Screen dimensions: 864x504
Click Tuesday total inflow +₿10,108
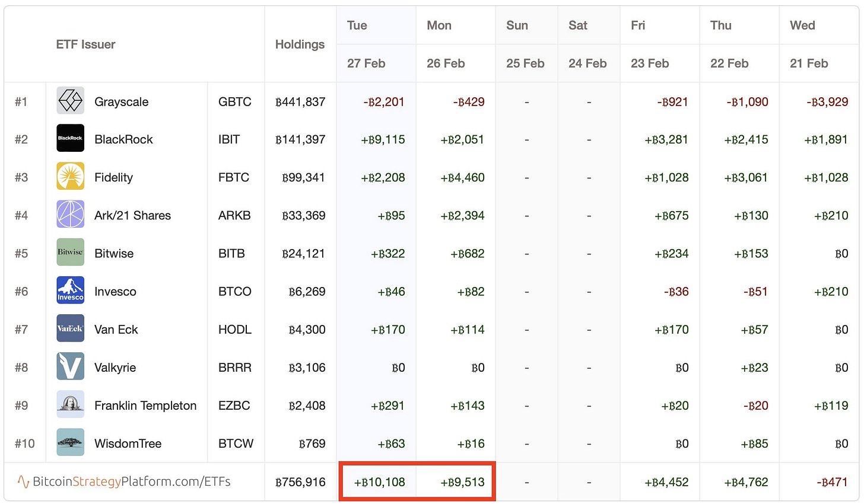click(379, 482)
